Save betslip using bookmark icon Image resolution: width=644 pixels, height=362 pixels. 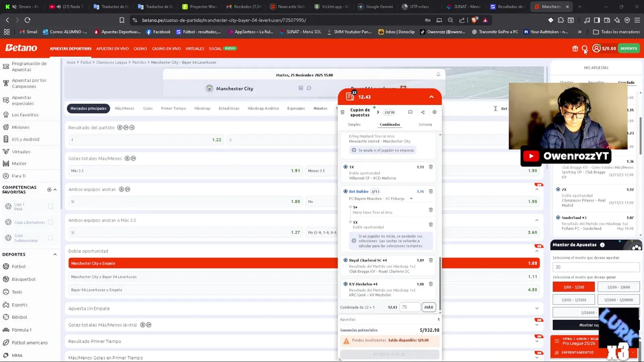point(410,112)
